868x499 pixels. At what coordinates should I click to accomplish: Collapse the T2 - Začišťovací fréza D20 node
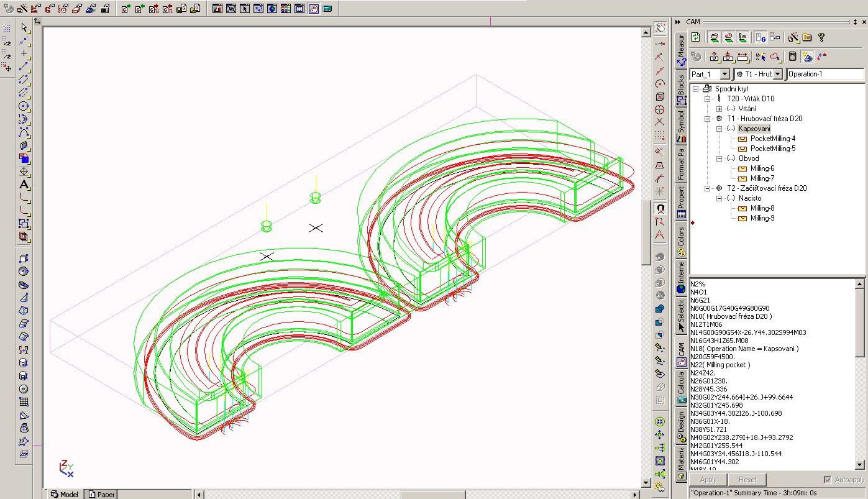tap(708, 188)
